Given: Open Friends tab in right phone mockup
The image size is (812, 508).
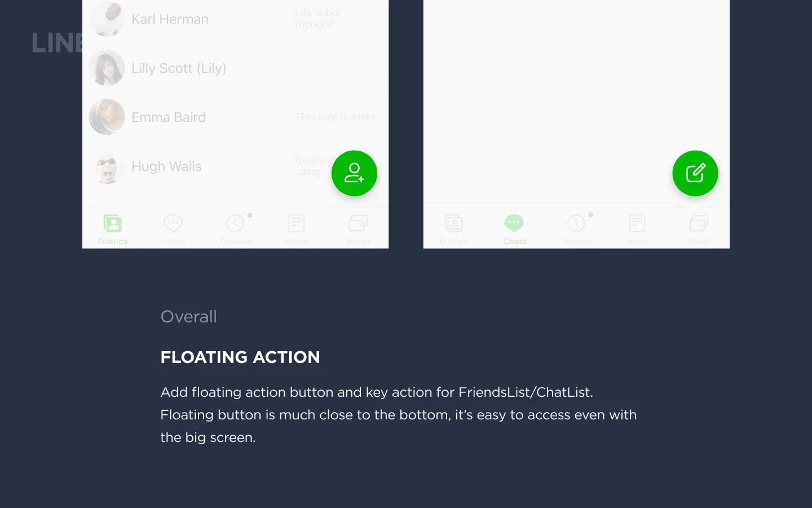Looking at the screenshot, I should coord(454,228).
